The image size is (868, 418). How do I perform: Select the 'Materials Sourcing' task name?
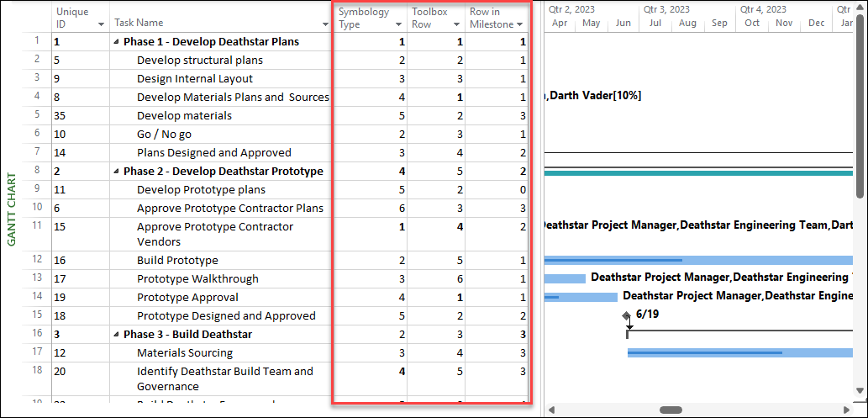point(184,353)
